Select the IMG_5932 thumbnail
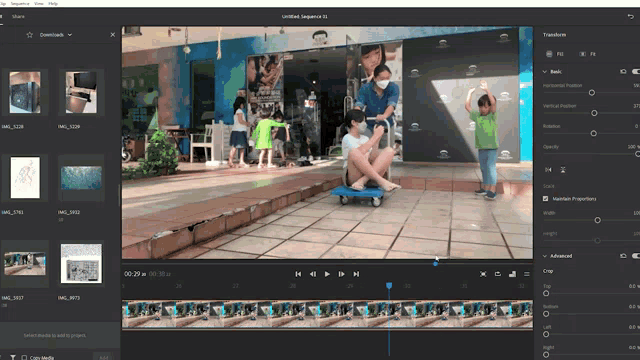The height and width of the screenshot is (360, 640). click(81, 178)
